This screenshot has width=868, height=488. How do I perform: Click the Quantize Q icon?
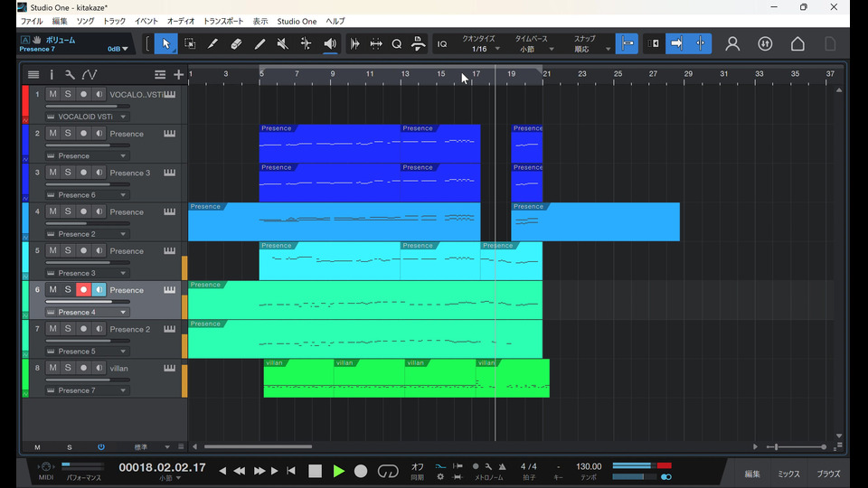point(397,43)
